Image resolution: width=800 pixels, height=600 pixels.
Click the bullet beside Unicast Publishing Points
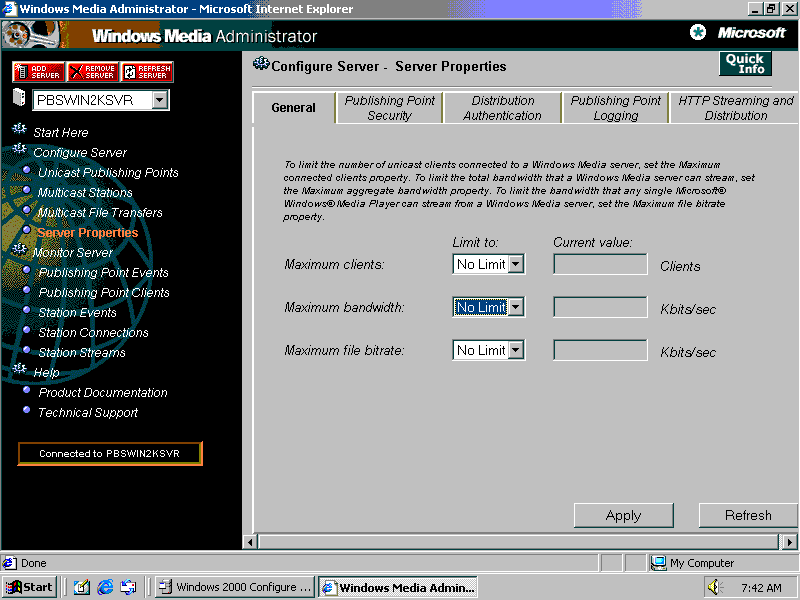pyautogui.click(x=27, y=170)
